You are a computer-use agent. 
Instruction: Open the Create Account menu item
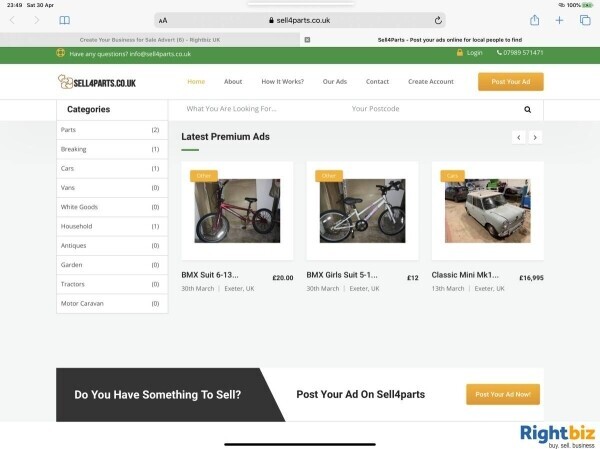430,82
